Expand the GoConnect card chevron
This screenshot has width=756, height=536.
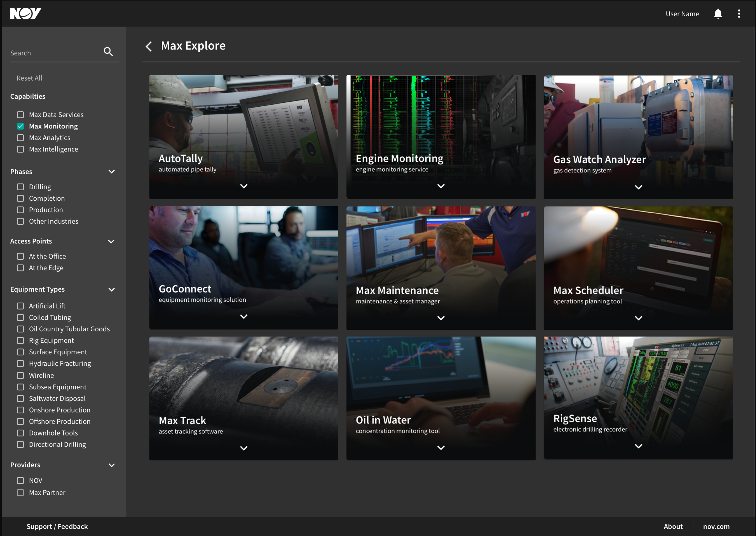[244, 317]
